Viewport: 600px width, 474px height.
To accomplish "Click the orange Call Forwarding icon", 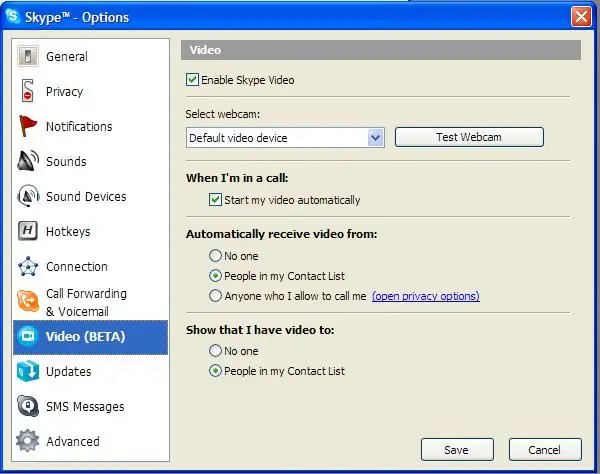I will tap(28, 301).
